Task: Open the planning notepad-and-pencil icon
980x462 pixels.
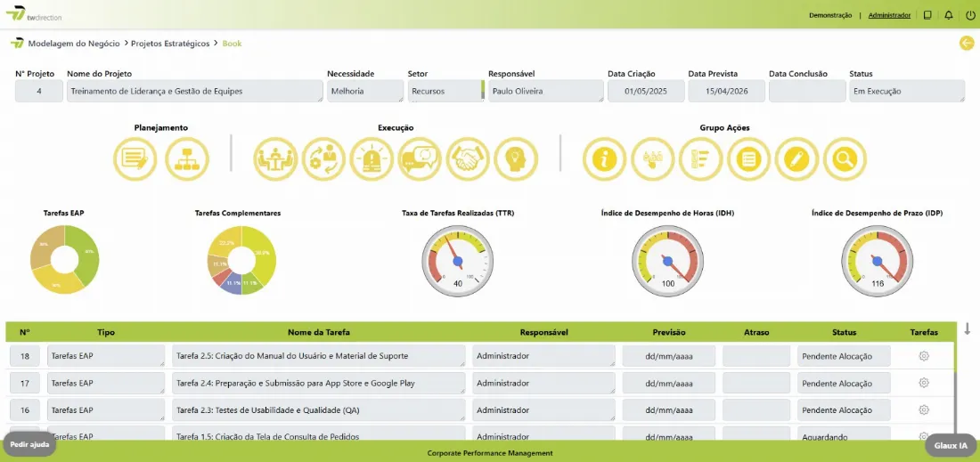Action: (135, 158)
